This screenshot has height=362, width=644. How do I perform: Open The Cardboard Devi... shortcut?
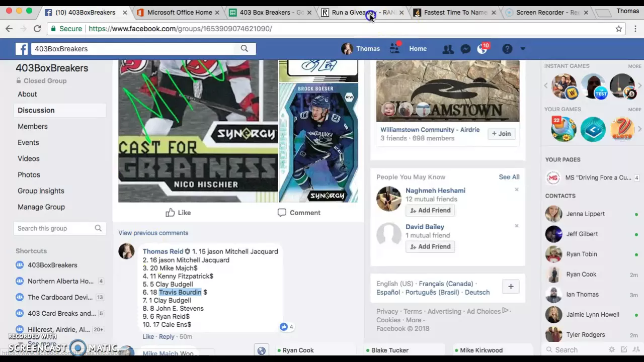coord(60,297)
